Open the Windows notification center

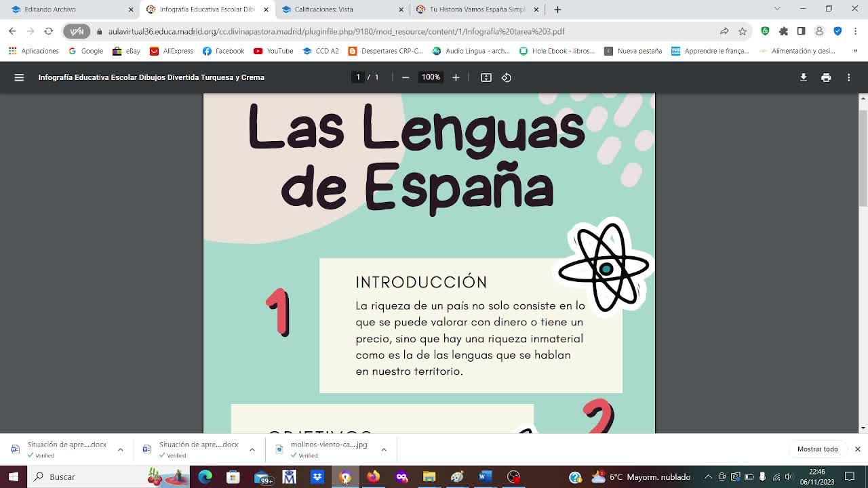click(850, 476)
